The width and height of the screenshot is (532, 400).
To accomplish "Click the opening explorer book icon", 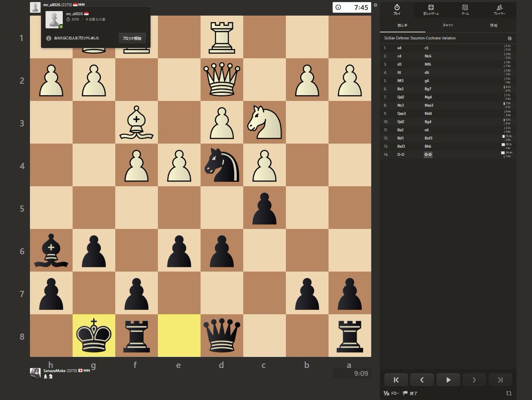I will point(509,39).
